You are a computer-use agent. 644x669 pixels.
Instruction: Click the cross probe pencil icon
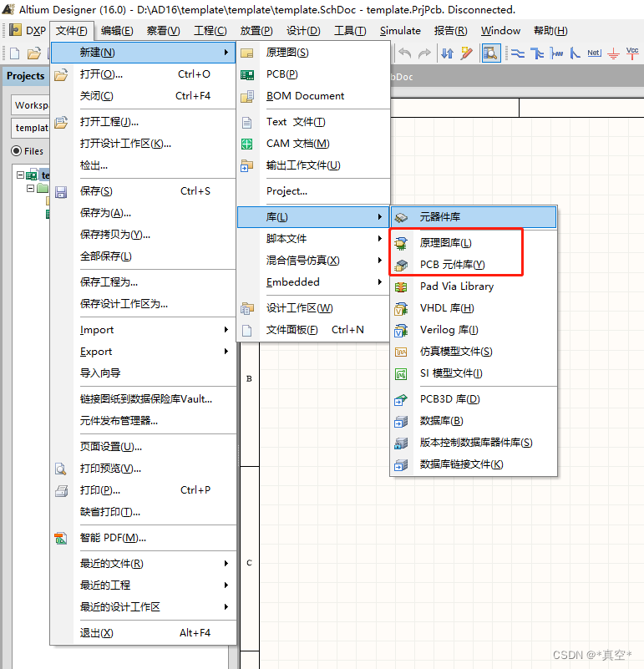466,53
